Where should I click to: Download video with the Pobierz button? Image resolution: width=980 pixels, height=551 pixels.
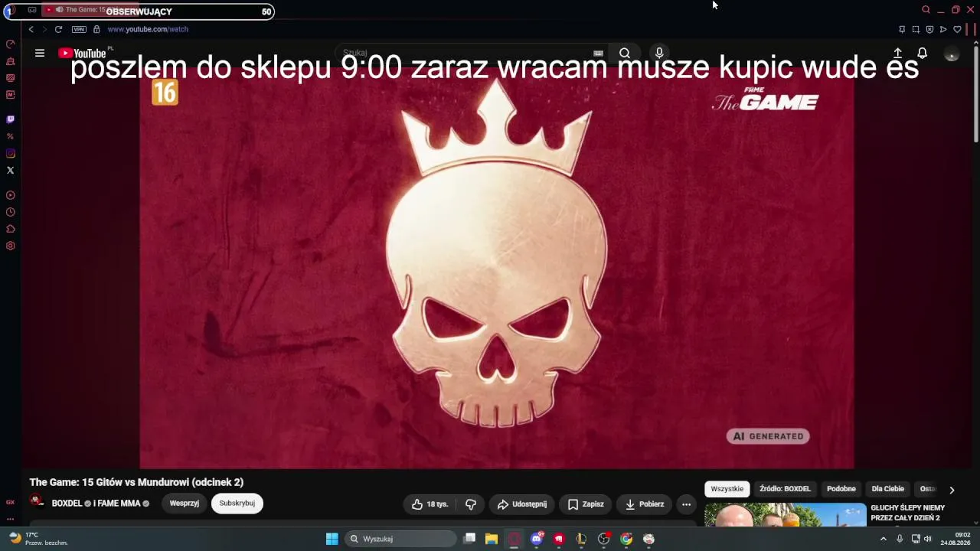(x=645, y=504)
